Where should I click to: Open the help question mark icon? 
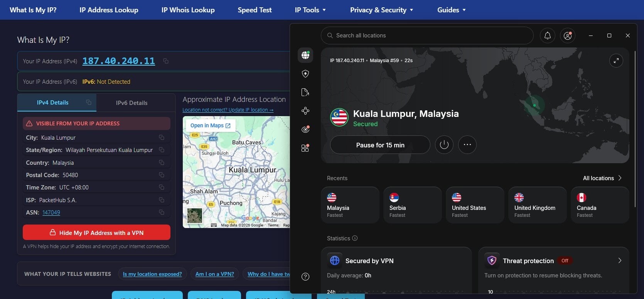pyautogui.click(x=305, y=277)
